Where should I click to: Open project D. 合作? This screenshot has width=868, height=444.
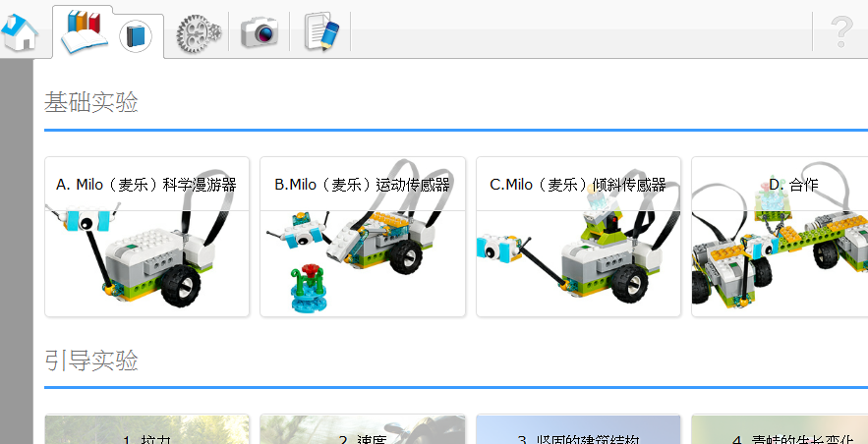coord(780,237)
